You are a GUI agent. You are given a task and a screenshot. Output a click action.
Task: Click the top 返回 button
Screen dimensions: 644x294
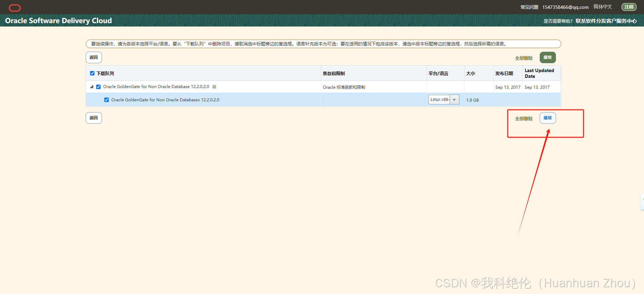(94, 57)
